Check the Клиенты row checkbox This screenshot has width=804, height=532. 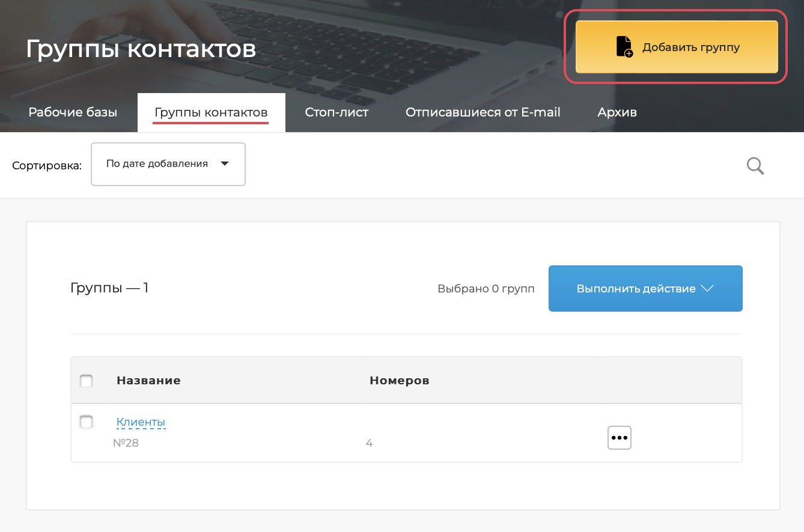tap(87, 422)
